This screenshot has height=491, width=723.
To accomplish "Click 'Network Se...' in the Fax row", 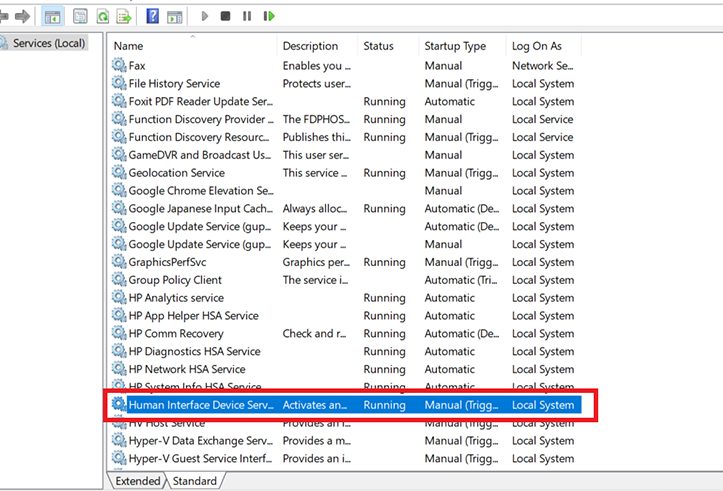I will [x=542, y=65].
